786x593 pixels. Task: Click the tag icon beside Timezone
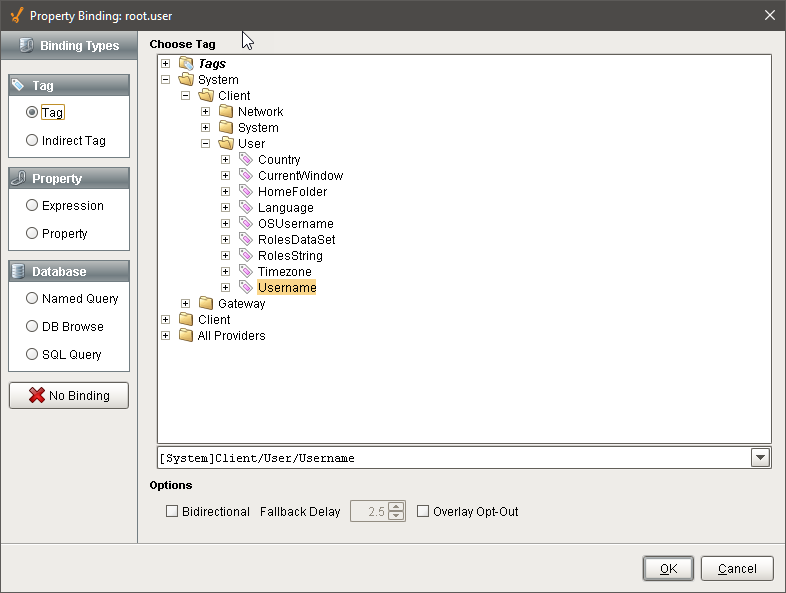pos(246,272)
